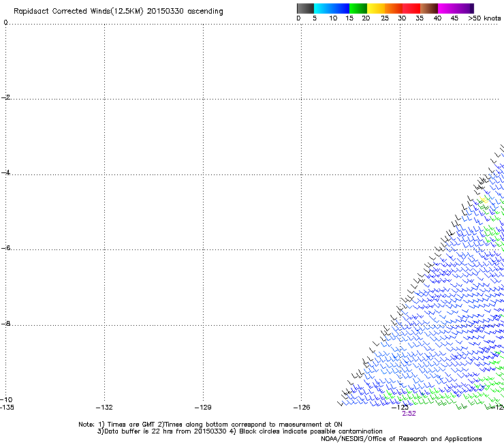Pick the cyan segment of the wind-speed legend
Screen dimensions: 504x443
click(323, 8)
